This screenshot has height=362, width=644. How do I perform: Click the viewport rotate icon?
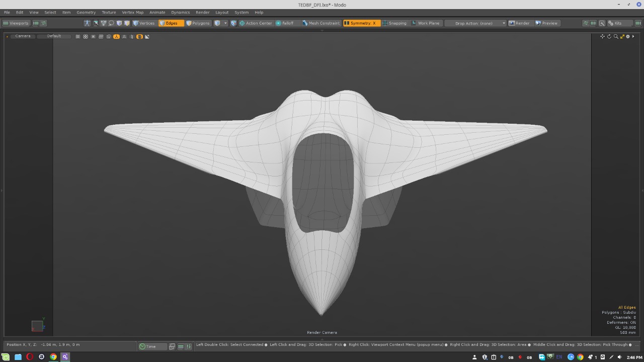pyautogui.click(x=609, y=36)
